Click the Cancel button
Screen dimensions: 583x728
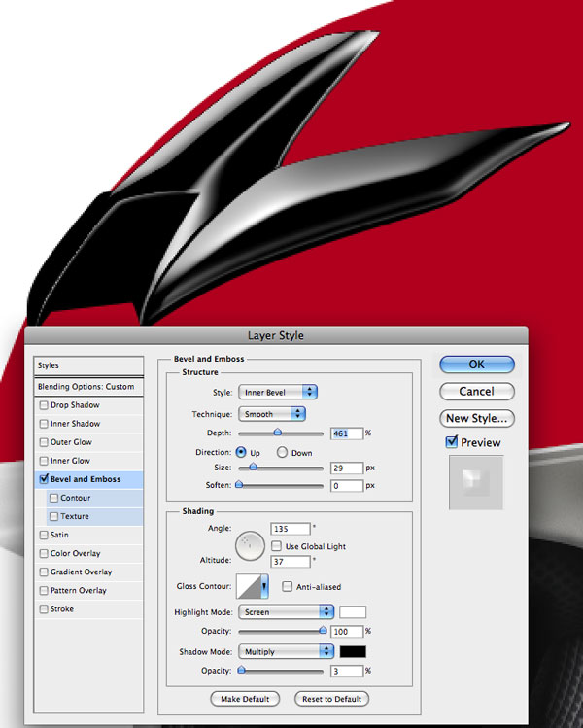[x=477, y=392]
